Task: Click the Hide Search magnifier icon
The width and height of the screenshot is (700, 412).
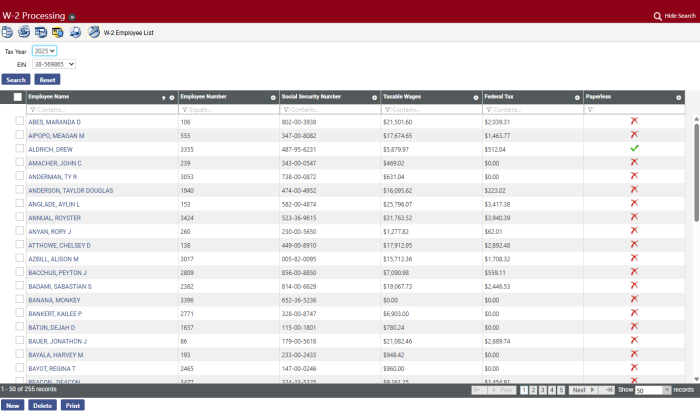Action: (657, 17)
